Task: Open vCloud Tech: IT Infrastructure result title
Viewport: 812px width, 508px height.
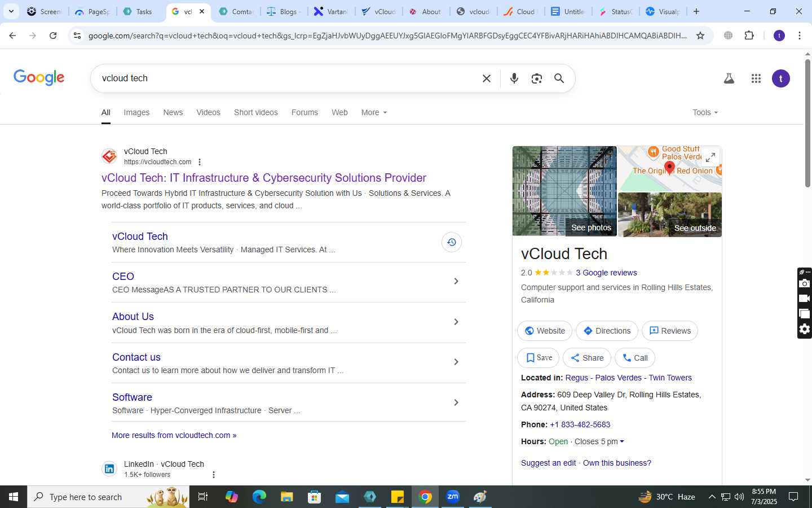Action: pyautogui.click(x=264, y=178)
